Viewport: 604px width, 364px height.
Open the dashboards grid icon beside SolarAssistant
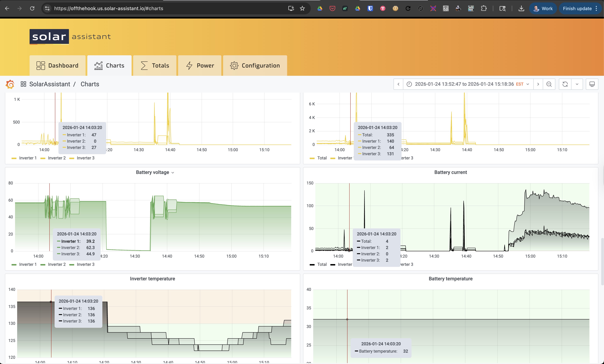[x=23, y=84]
